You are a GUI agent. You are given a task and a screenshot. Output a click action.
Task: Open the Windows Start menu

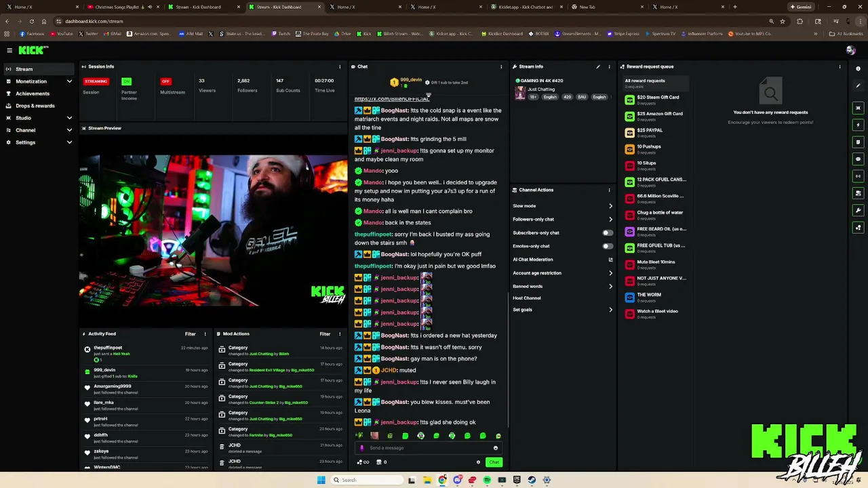[321, 480]
